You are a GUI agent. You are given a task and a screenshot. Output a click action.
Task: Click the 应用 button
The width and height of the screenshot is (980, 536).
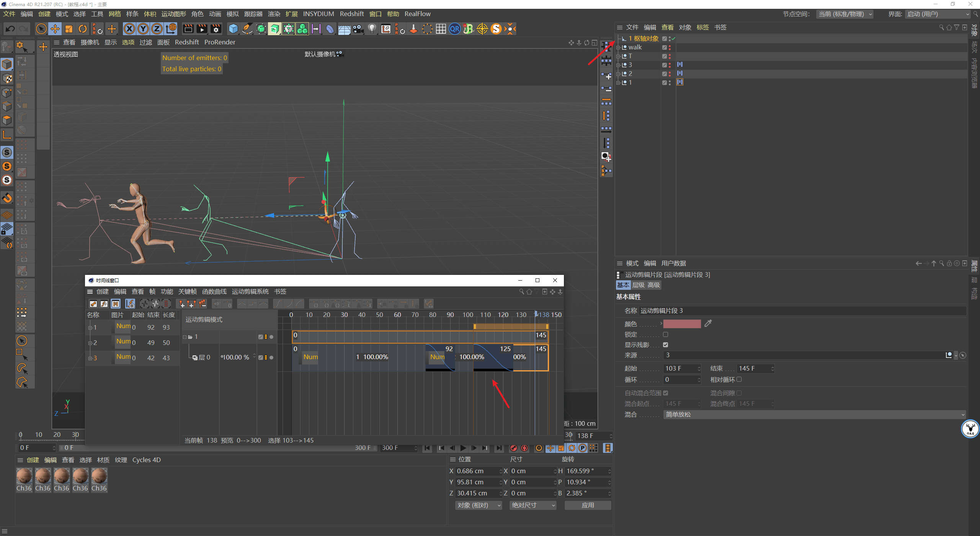[588, 505]
